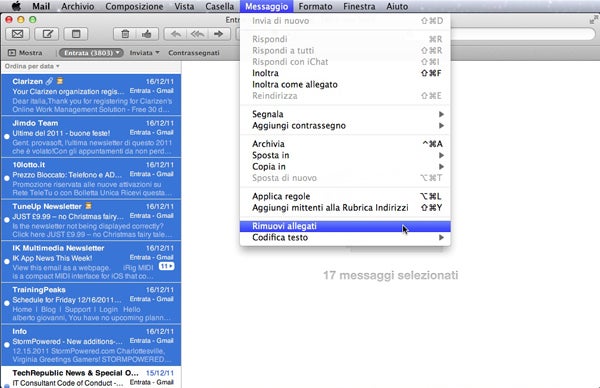The height and width of the screenshot is (388, 600).
Task: Select Rimuovi allegati menu item
Action: pyautogui.click(x=346, y=226)
